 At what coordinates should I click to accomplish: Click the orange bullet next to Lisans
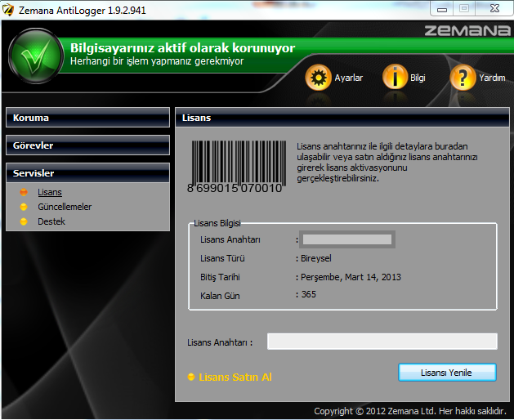(x=24, y=192)
